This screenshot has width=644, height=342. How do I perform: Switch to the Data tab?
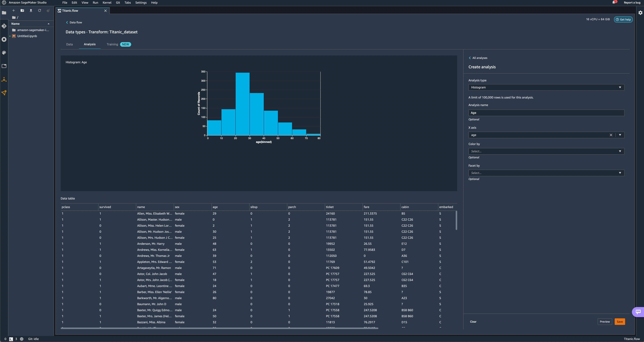[69, 44]
